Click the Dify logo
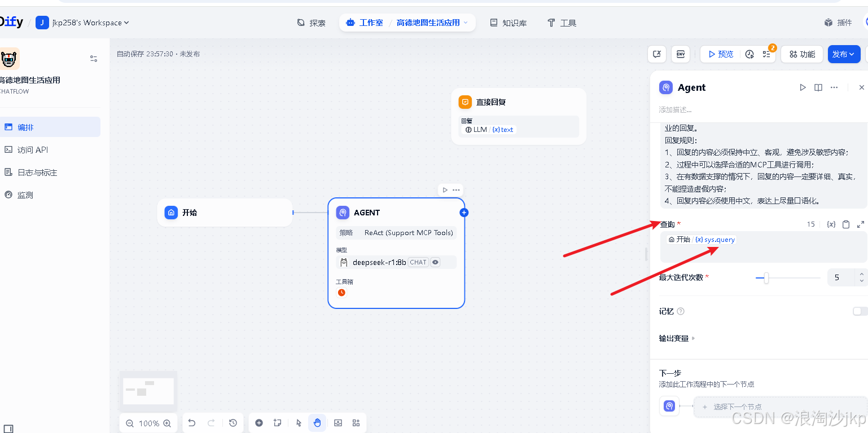 coord(11,22)
